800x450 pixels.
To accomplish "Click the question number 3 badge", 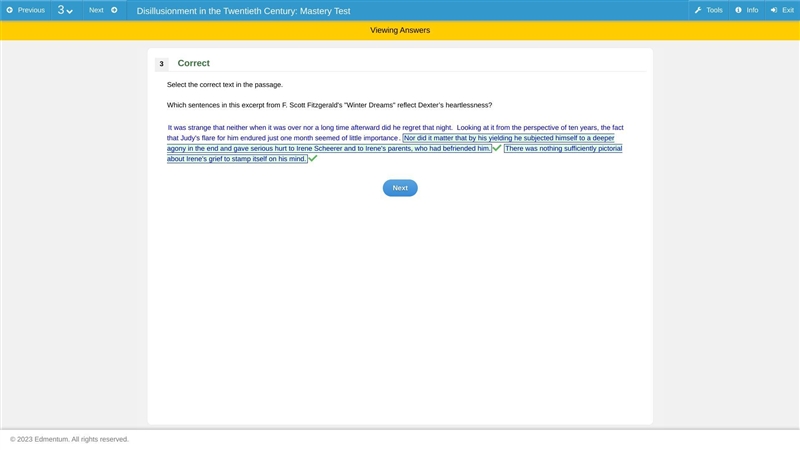I will [x=161, y=64].
